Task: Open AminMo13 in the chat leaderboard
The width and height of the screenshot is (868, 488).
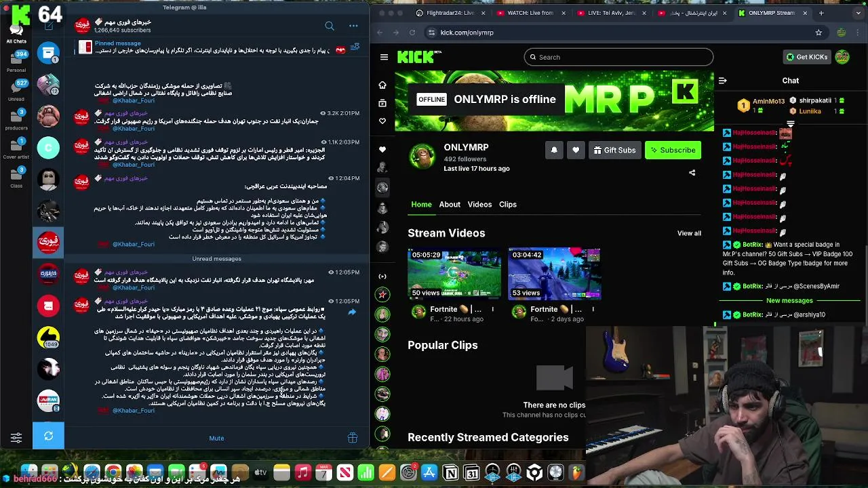Action: click(x=768, y=102)
